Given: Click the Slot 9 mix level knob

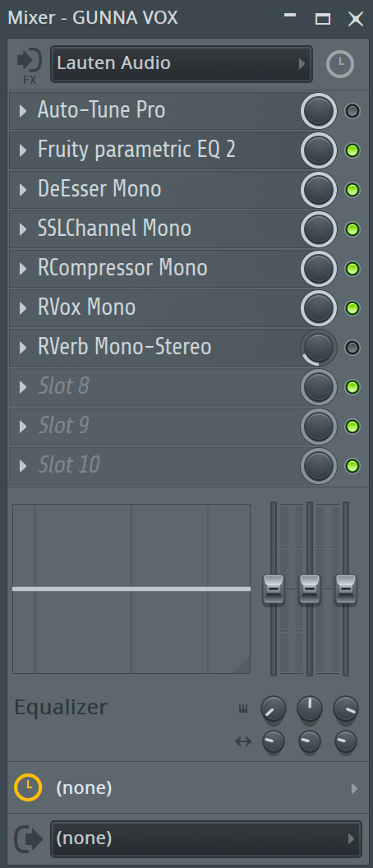Looking at the screenshot, I should tap(319, 427).
